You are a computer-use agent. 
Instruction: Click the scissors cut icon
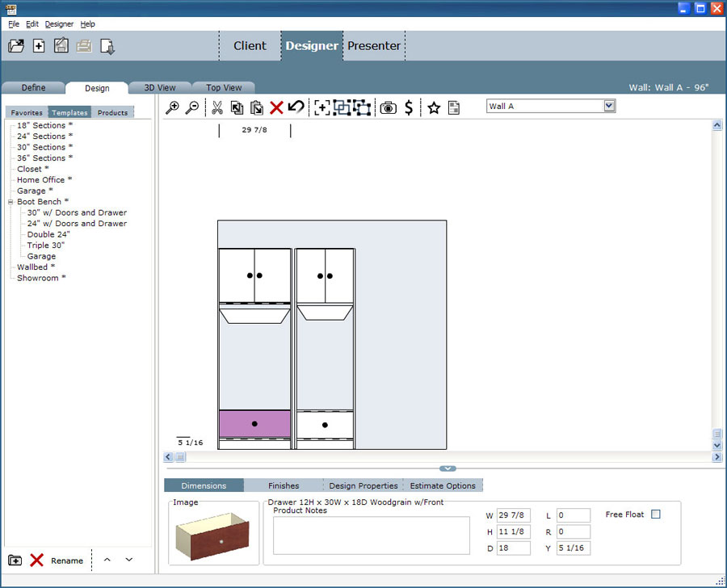pos(216,107)
